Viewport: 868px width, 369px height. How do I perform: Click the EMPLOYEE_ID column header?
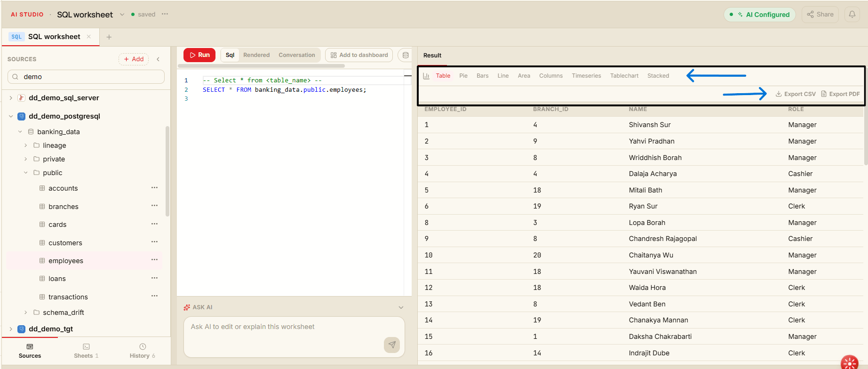(x=446, y=109)
